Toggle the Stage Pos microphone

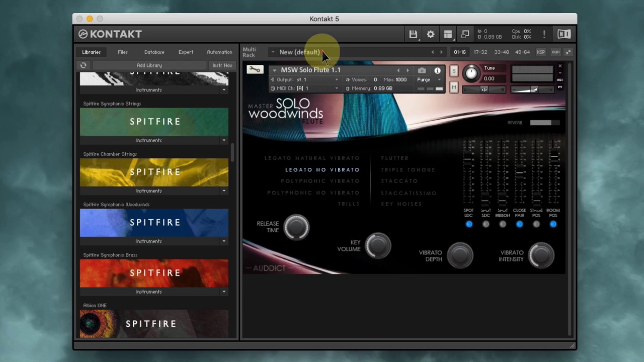pos(536,224)
